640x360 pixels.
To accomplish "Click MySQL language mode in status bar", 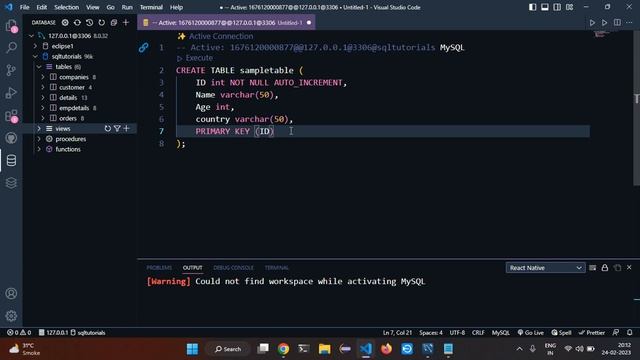I will (501, 333).
